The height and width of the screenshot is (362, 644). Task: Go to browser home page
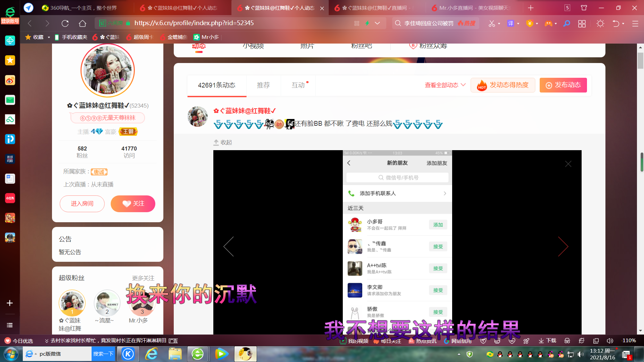pos(83,23)
